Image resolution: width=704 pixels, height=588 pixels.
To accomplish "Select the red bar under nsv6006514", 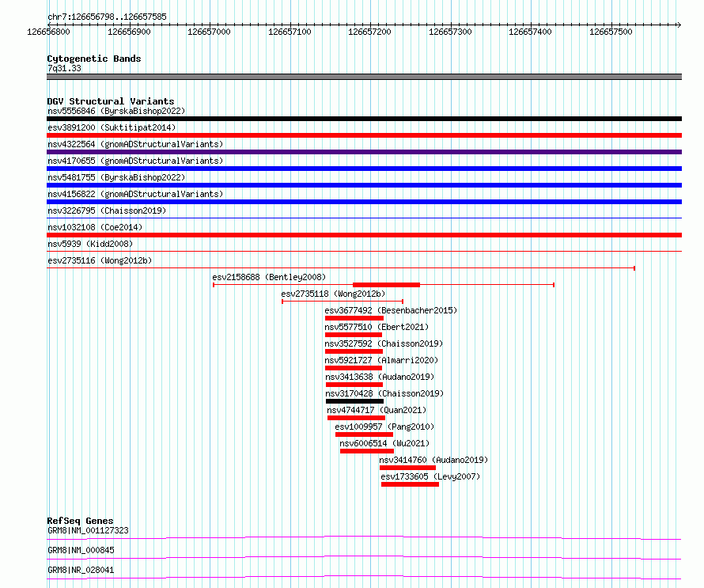I will coord(367,451).
